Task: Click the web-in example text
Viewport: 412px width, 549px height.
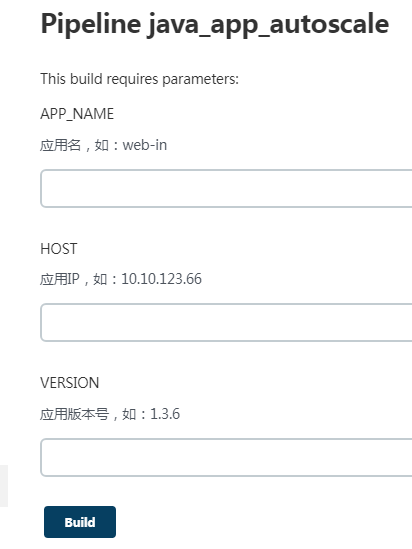Action: tap(145, 145)
